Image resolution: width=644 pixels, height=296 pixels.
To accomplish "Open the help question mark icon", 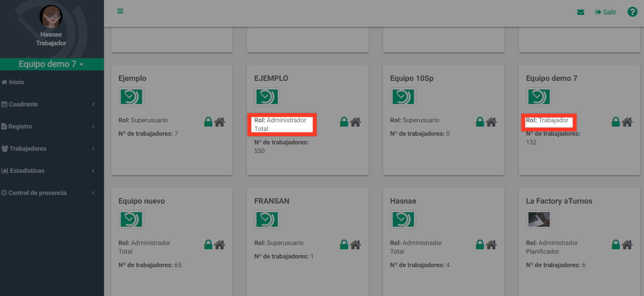I will click(x=632, y=12).
